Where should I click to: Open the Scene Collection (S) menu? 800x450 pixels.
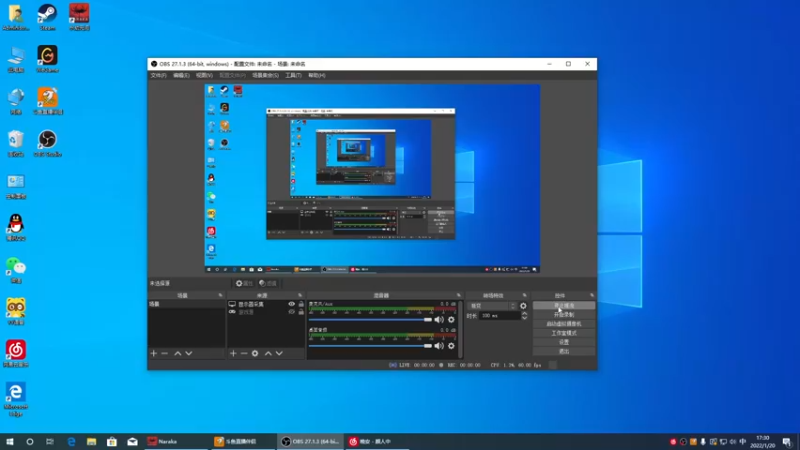click(x=265, y=76)
